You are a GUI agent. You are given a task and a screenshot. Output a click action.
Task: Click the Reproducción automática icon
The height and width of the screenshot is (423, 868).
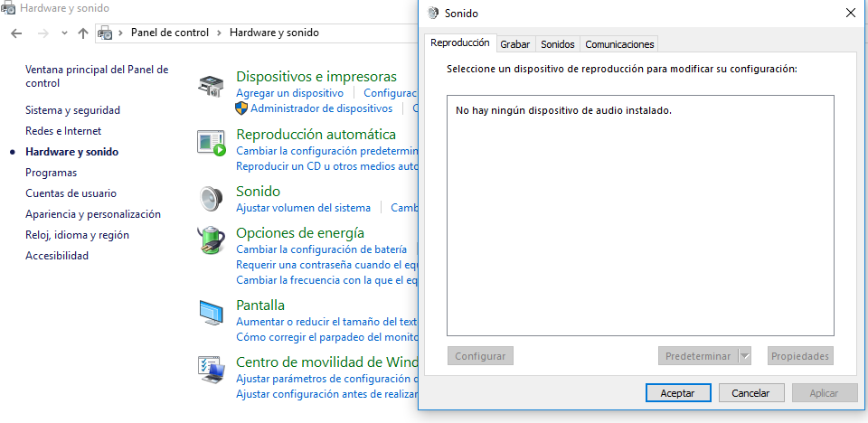(x=212, y=143)
